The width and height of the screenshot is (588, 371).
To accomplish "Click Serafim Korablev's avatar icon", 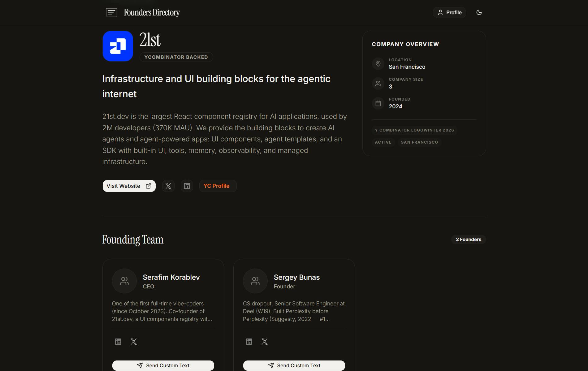I will (x=124, y=281).
